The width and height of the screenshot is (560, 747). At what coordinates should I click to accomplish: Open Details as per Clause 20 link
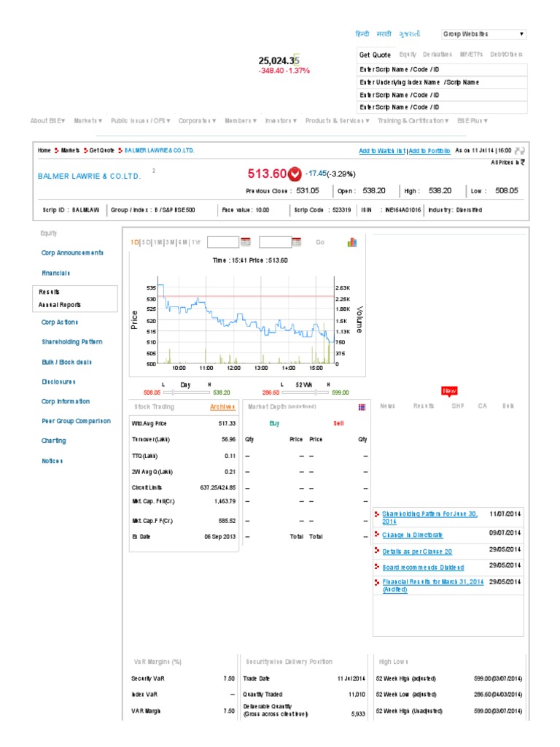pyautogui.click(x=417, y=551)
